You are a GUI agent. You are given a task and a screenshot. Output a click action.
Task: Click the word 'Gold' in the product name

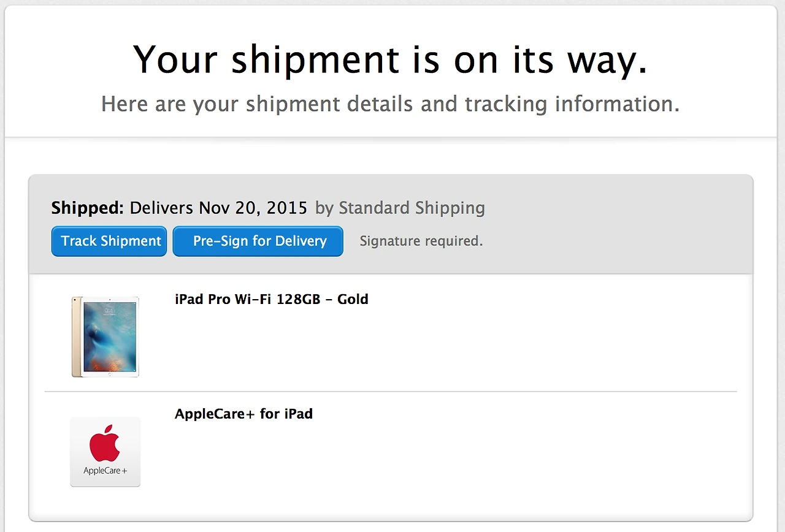coord(353,299)
